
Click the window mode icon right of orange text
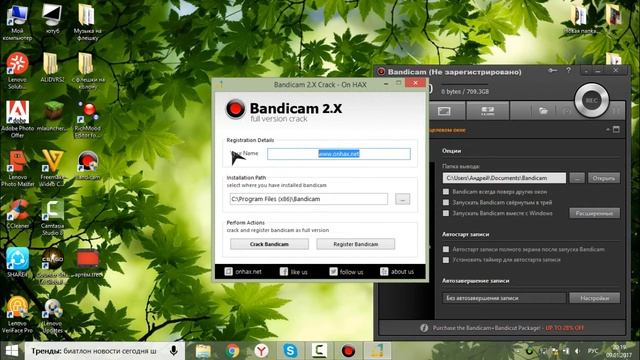[616, 129]
